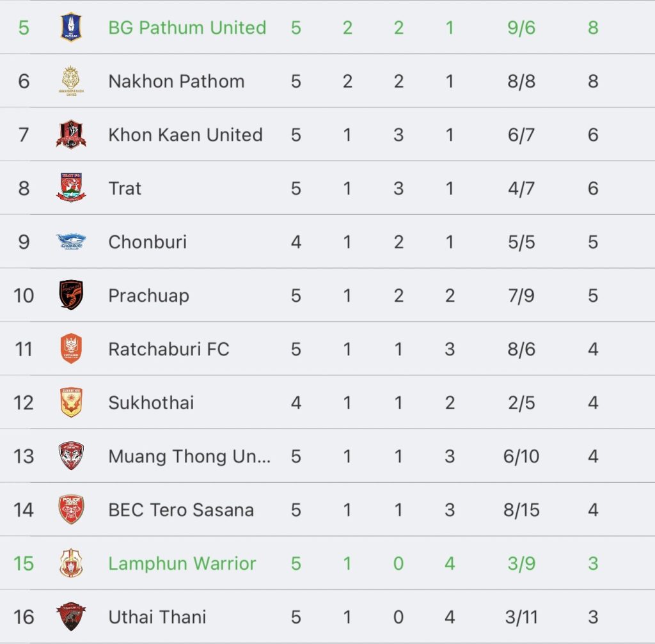Image resolution: width=655 pixels, height=644 pixels.
Task: Select BEC Tero Sasana goals 8/15
Action: click(x=521, y=510)
